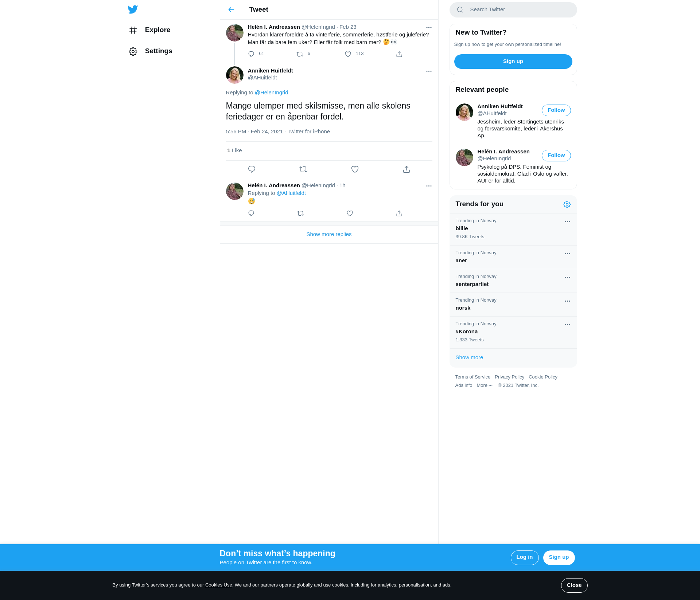Click the Twitter bird logo
This screenshot has width=700, height=600.
click(x=133, y=9)
